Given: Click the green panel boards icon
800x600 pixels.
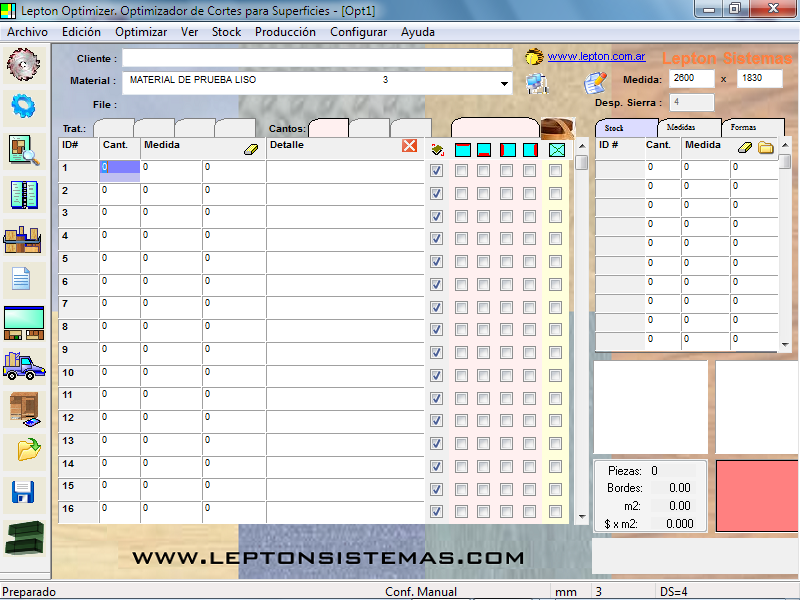Looking at the screenshot, I should point(24,323).
